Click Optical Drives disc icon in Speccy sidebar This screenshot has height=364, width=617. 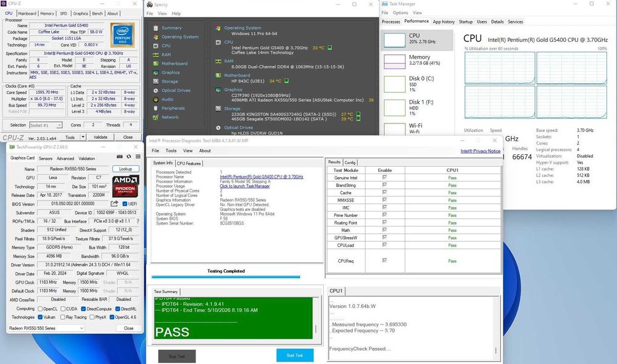(156, 91)
